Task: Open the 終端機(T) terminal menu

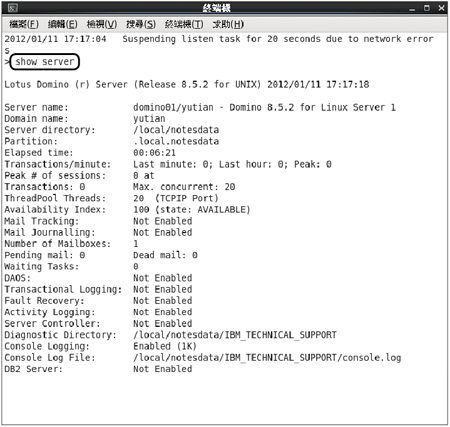Action: (184, 24)
